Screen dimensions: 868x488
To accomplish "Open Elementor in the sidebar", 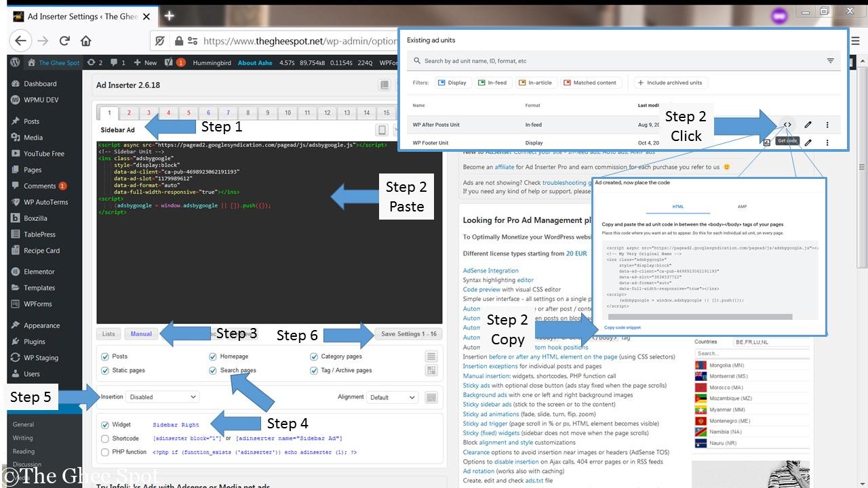I will pyautogui.click(x=39, y=272).
